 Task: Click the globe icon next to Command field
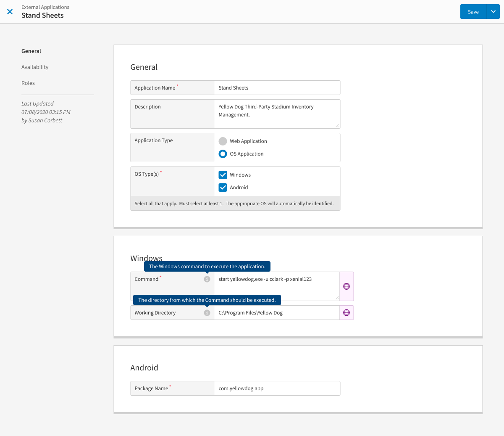(346, 286)
